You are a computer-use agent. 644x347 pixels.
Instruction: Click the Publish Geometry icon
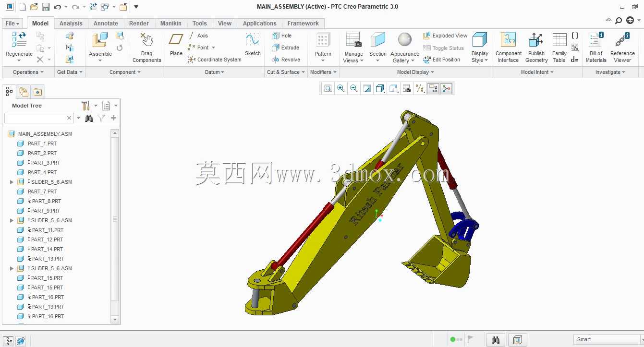coord(536,40)
